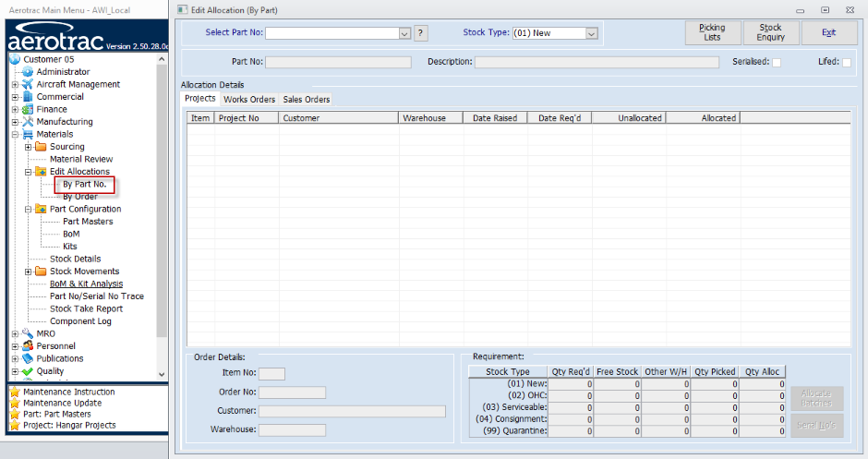
Task: Toggle the Serialised checkbox
Action: coord(777,63)
